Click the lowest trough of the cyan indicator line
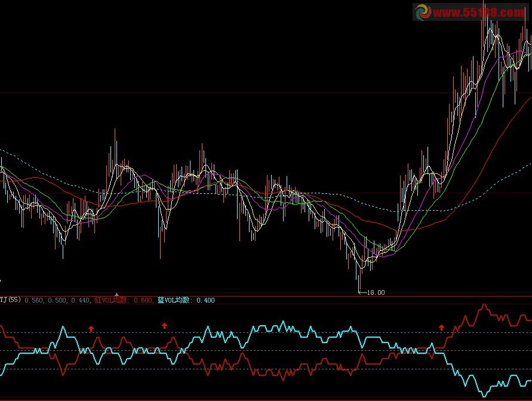Screen dimensions: 532x401 tap(484, 396)
